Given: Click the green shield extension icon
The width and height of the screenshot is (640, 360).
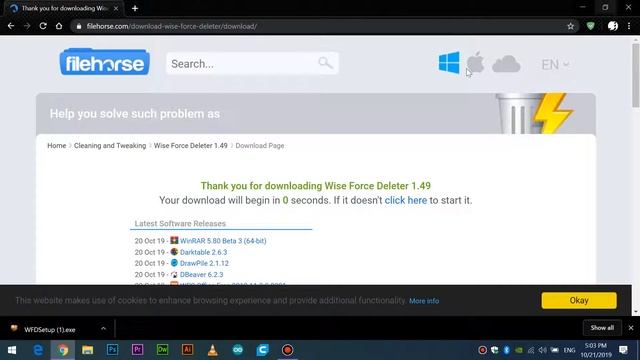Looking at the screenshot, I should (591, 26).
